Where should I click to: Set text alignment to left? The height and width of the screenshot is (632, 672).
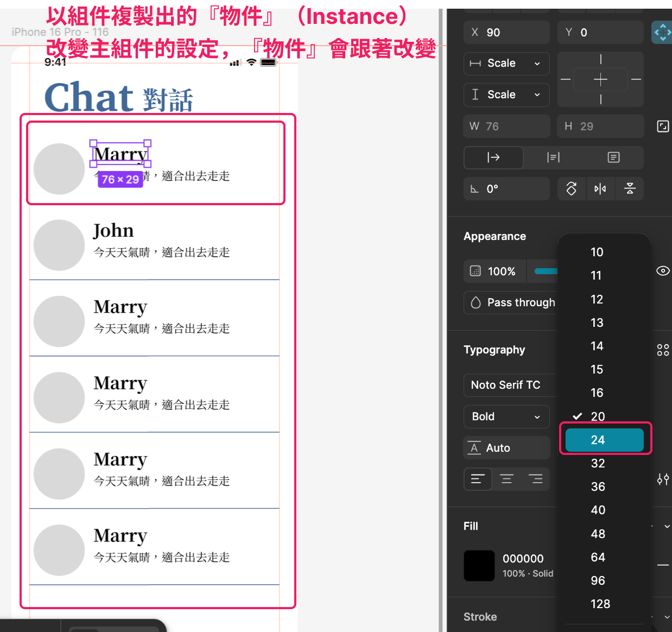tap(478, 479)
